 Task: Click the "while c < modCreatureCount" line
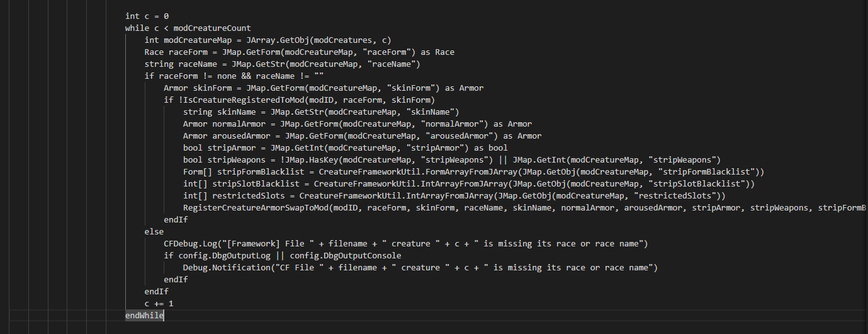click(x=188, y=28)
